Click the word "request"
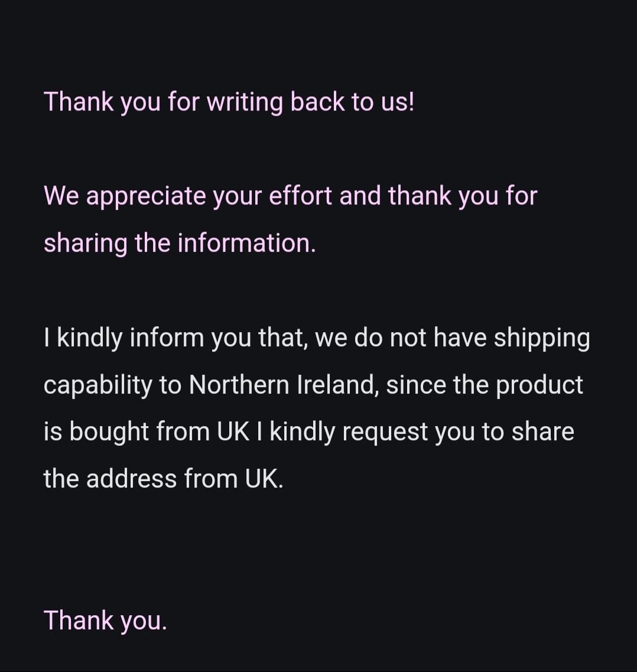The width and height of the screenshot is (637, 672). [x=385, y=432]
